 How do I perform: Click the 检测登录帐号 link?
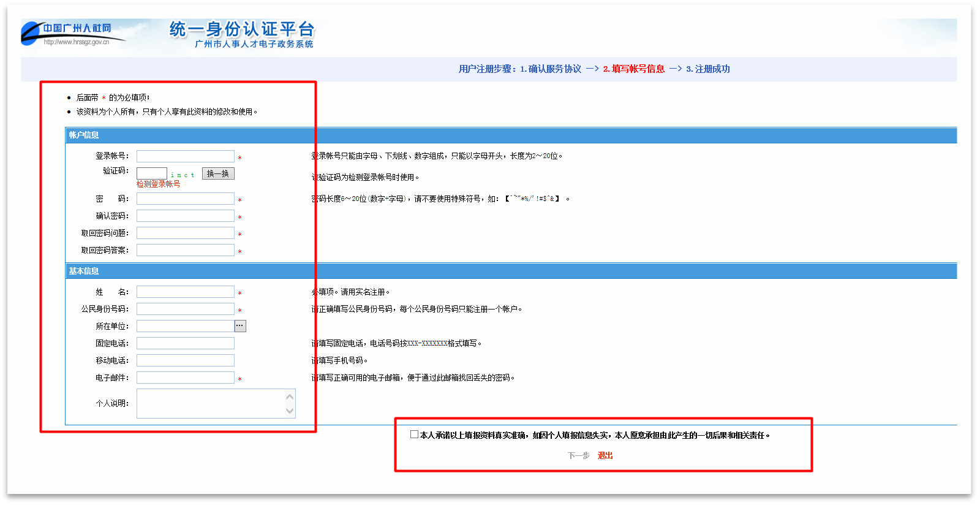click(158, 184)
